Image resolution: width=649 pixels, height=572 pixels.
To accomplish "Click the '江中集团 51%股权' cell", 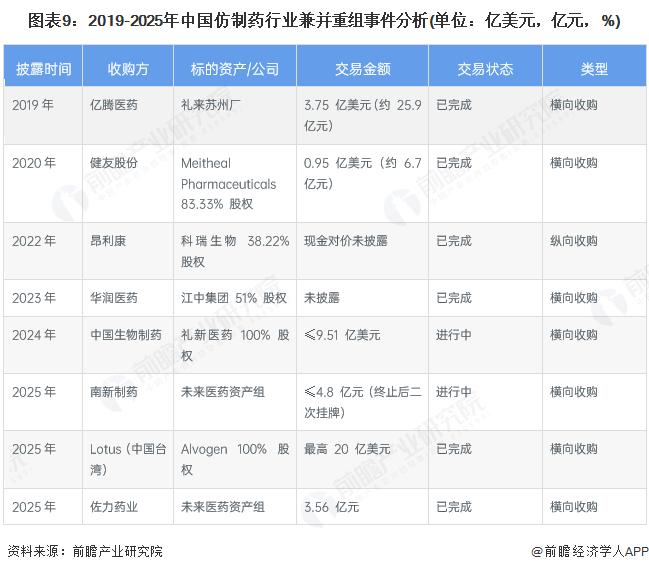I will pyautogui.click(x=234, y=298).
